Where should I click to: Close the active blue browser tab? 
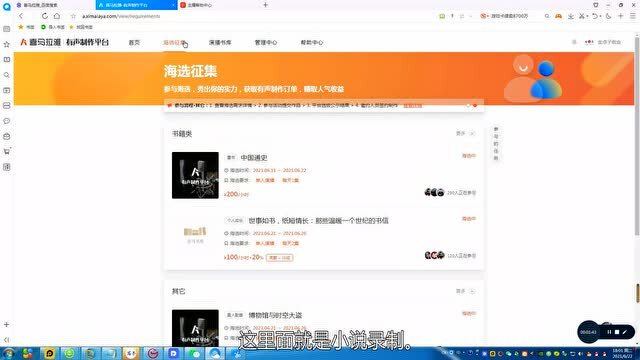click(x=173, y=5)
